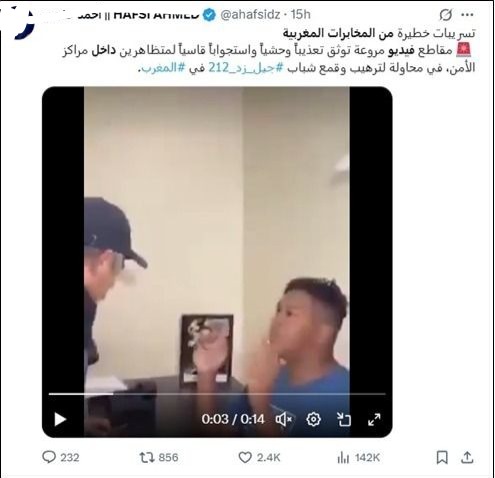Share the tweet via upload icon

(x=467, y=457)
